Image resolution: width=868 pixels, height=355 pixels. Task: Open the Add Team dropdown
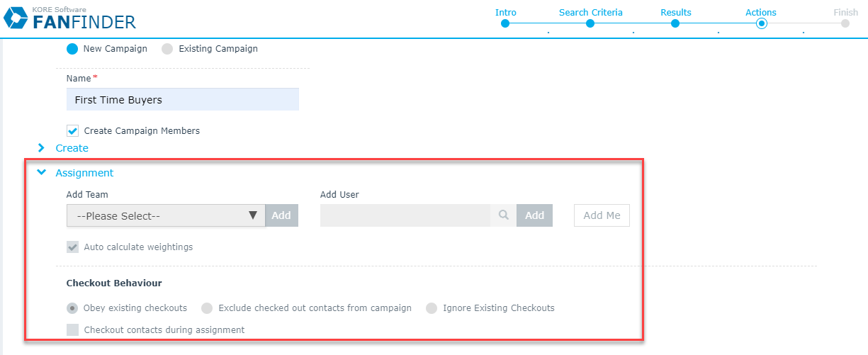[x=166, y=215]
